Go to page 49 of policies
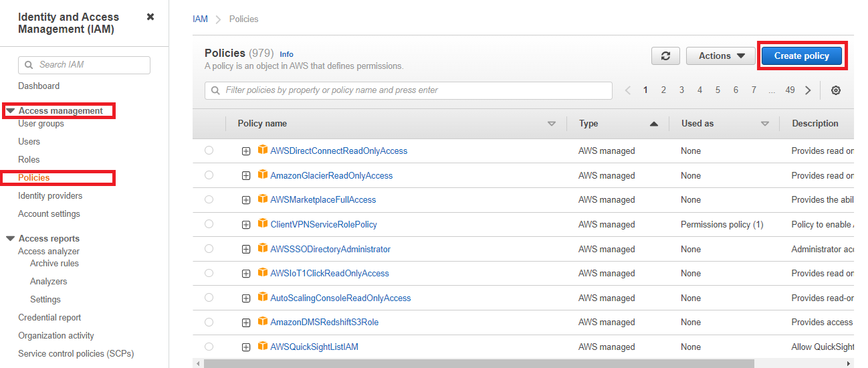868x368 pixels. click(x=790, y=90)
